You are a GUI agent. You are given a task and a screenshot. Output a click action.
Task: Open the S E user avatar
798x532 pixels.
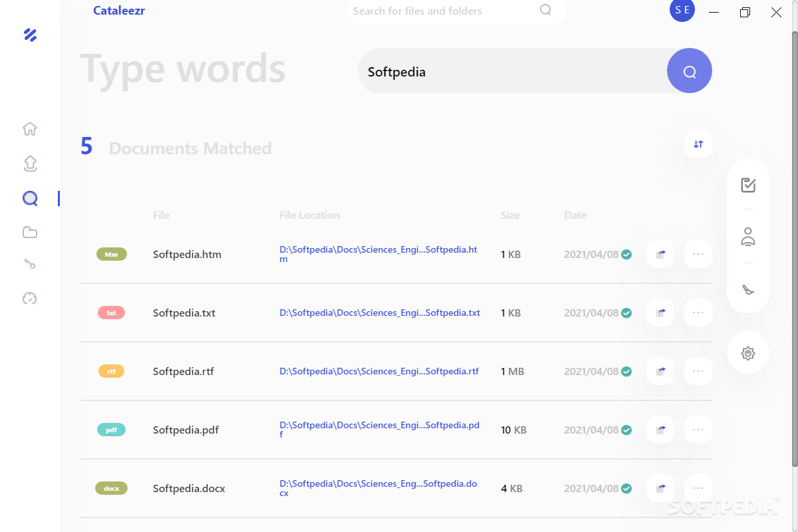pos(682,10)
